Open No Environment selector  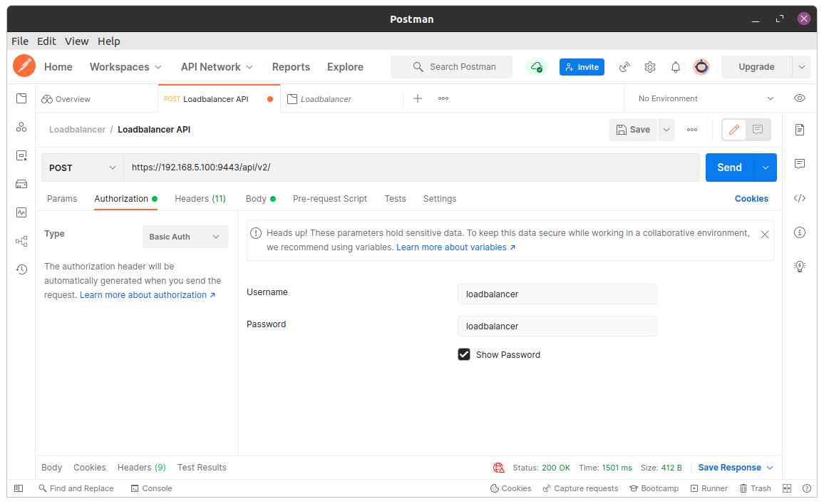point(706,98)
